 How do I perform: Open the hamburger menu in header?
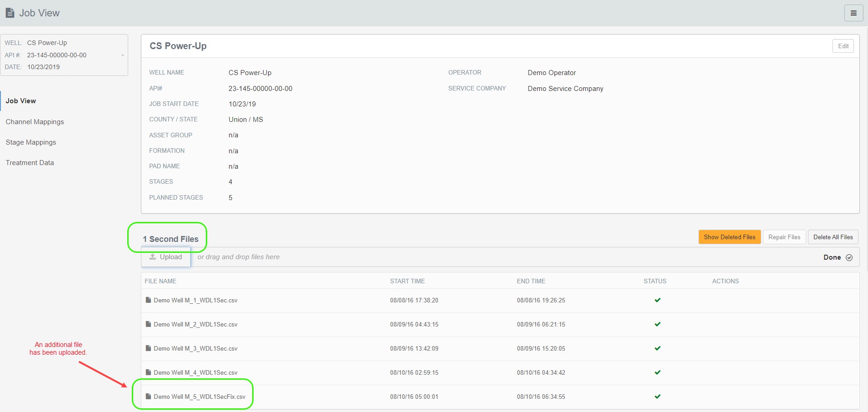click(x=853, y=13)
